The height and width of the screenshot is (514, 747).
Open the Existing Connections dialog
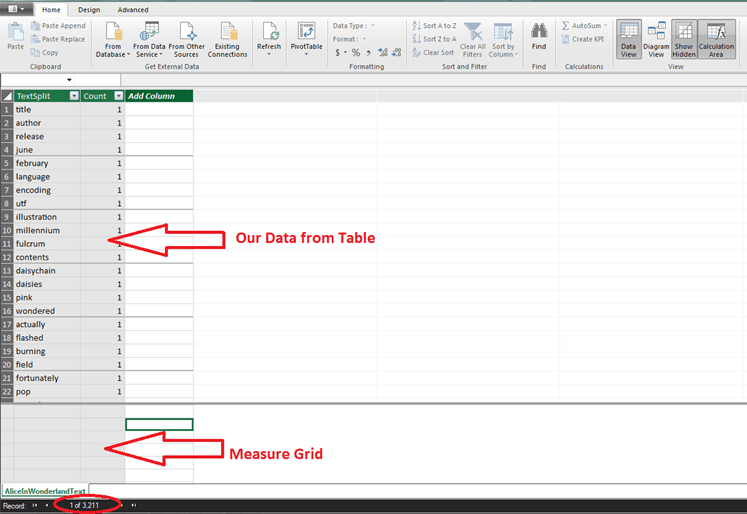(x=227, y=34)
